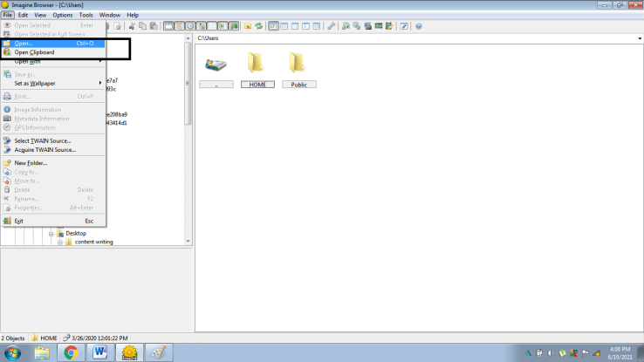Click the Acquire TWAIN Source scanner icon
This screenshot has width=644, height=362.
7,150
